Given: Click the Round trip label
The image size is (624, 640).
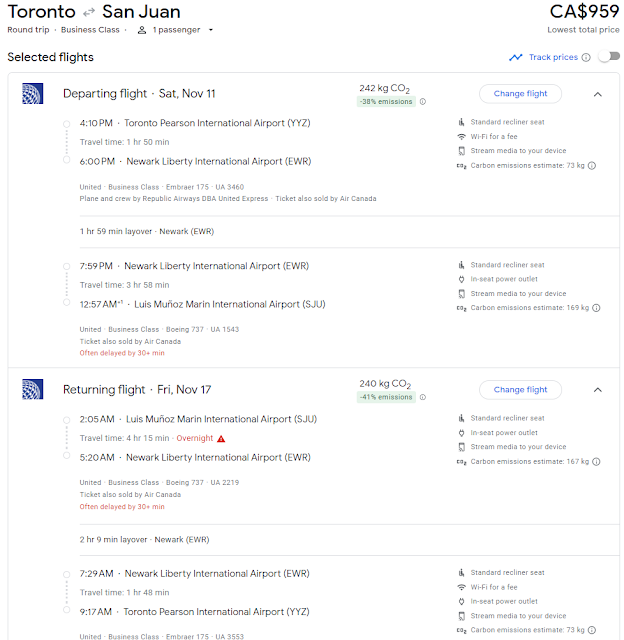Looking at the screenshot, I should tap(28, 30).
